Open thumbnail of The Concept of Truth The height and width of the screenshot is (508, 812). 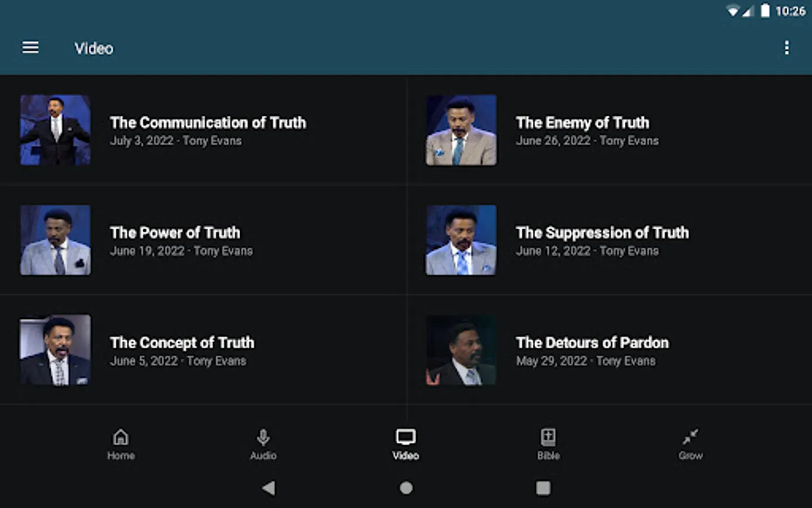point(55,350)
